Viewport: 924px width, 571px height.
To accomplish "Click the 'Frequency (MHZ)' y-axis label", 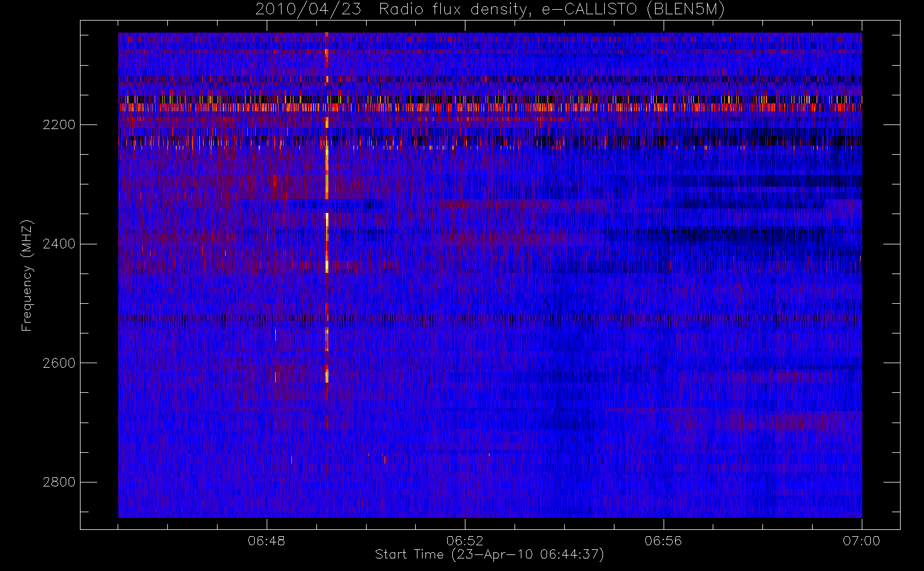I will tap(27, 276).
